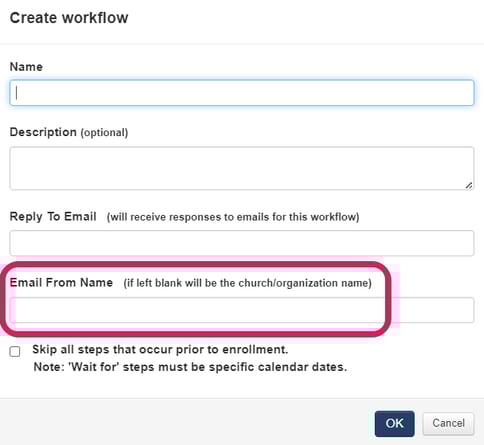Click the 'Wait for' steps note text

190,367
